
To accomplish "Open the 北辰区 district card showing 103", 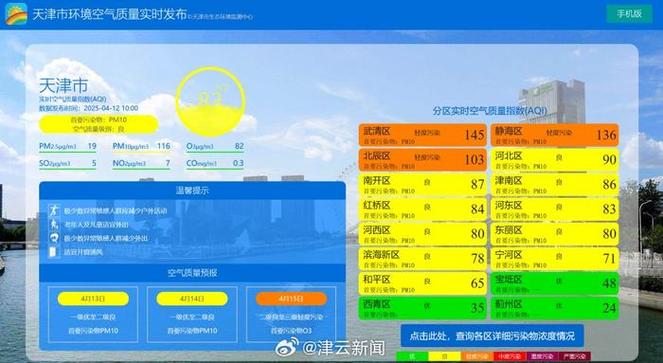I will tap(423, 160).
